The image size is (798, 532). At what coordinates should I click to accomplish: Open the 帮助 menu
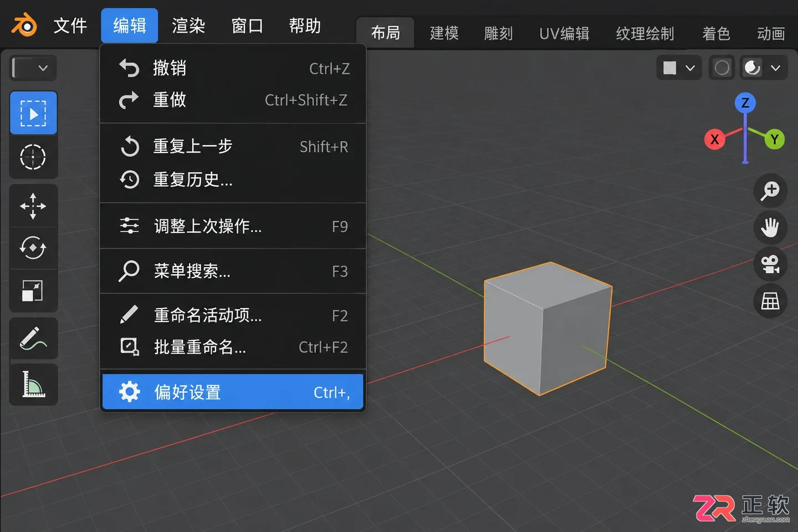click(305, 26)
